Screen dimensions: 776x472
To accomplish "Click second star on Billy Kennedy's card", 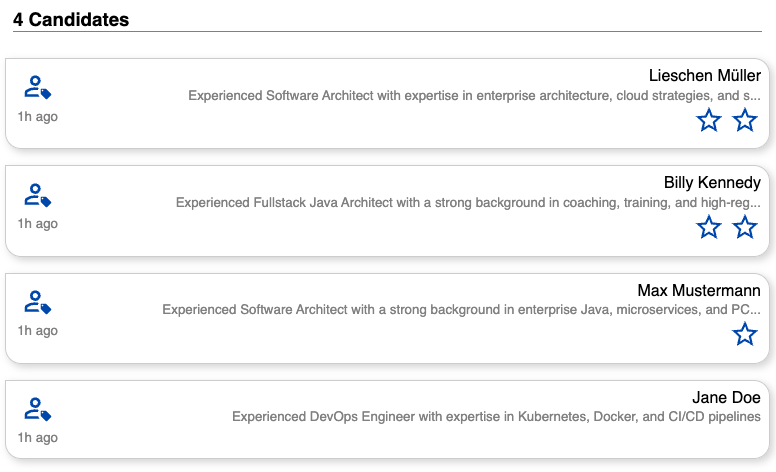I will pyautogui.click(x=745, y=228).
